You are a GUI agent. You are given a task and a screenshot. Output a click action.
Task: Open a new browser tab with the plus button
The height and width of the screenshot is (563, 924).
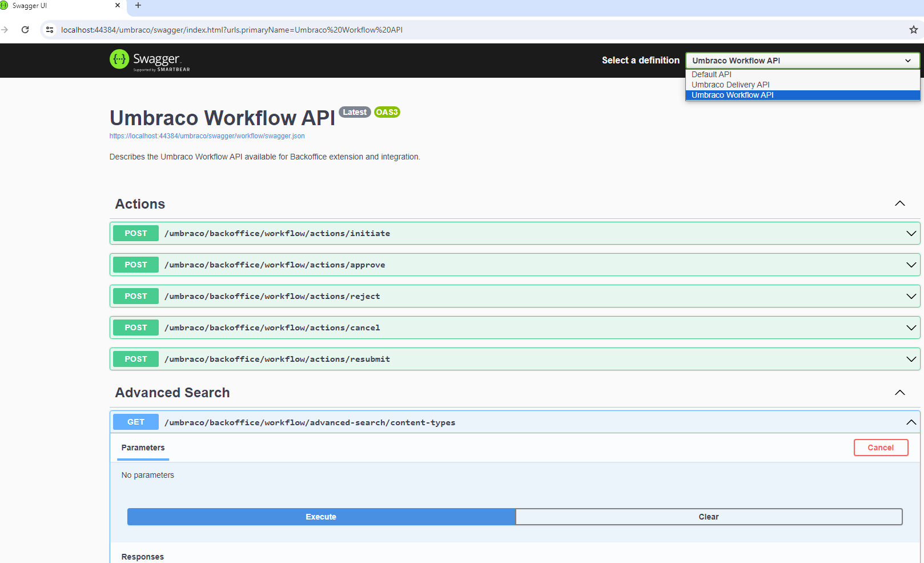[x=138, y=6]
